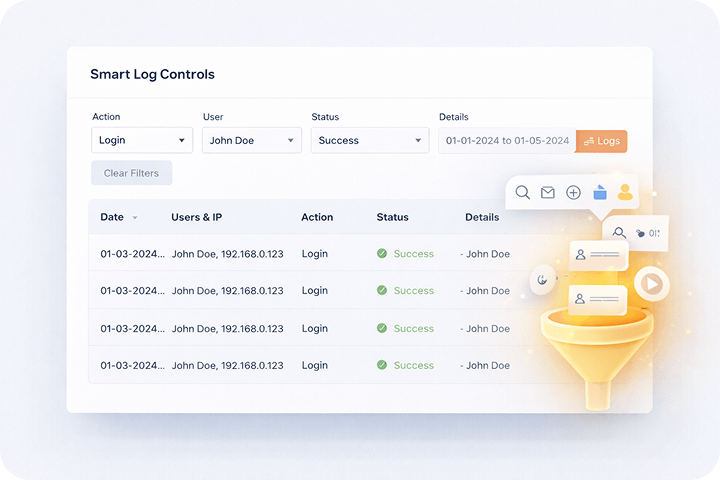The image size is (720, 480).
Task: Select the last log row's Login entry
Action: click(314, 366)
